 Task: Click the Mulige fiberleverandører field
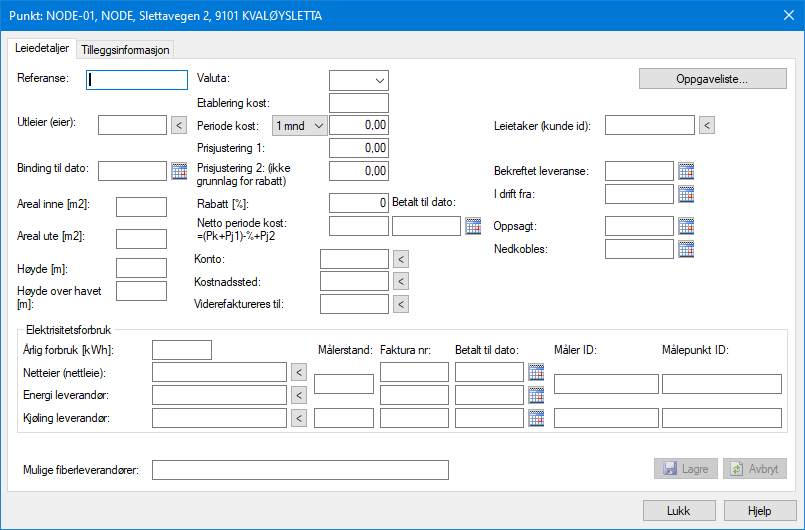(x=300, y=470)
